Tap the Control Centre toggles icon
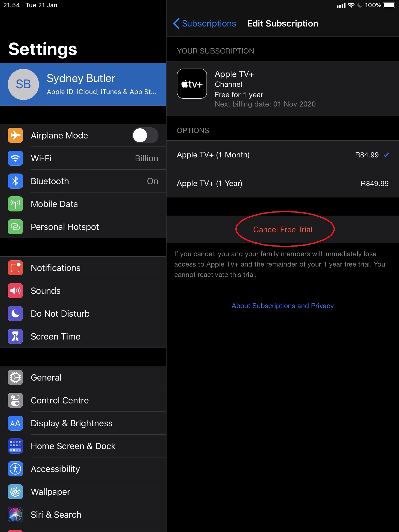 point(15,400)
